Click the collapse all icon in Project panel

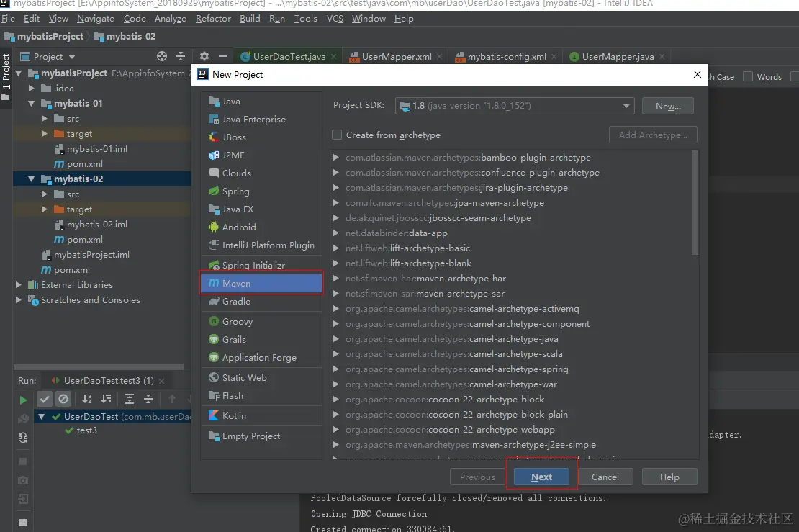pos(181,56)
